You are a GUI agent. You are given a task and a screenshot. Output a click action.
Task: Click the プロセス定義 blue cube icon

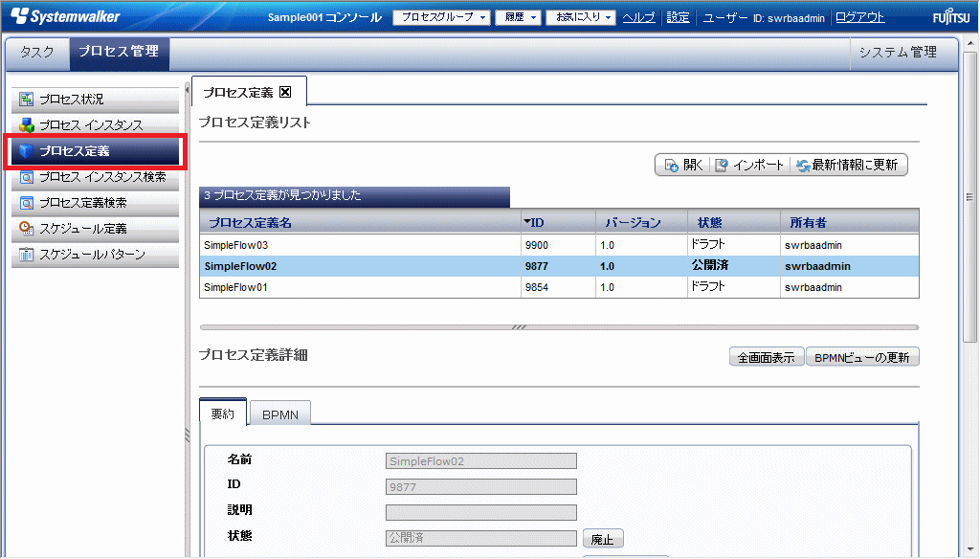click(26, 150)
